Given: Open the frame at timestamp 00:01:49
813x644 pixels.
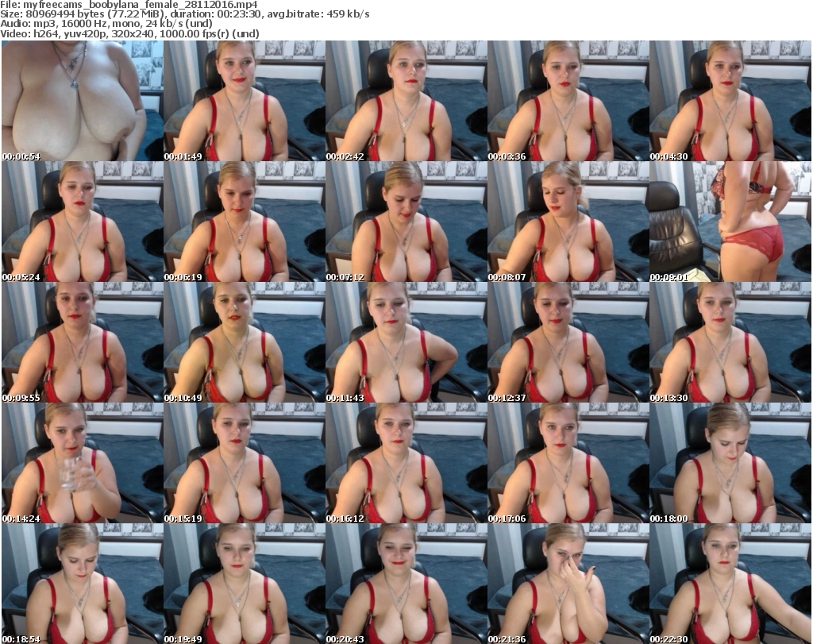Looking at the screenshot, I should (x=245, y=101).
